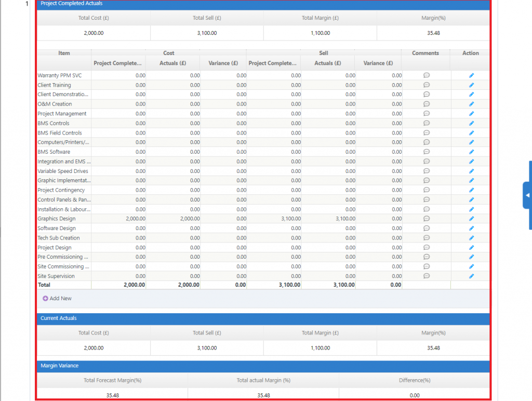Screen dimensions: 532x401
Task: Open comments for Client Demonstratio... row
Action: 427,95
